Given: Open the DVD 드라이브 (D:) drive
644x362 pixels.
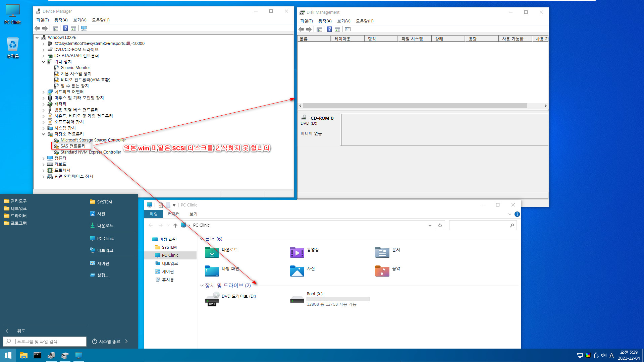Looking at the screenshot, I should pos(230,299).
